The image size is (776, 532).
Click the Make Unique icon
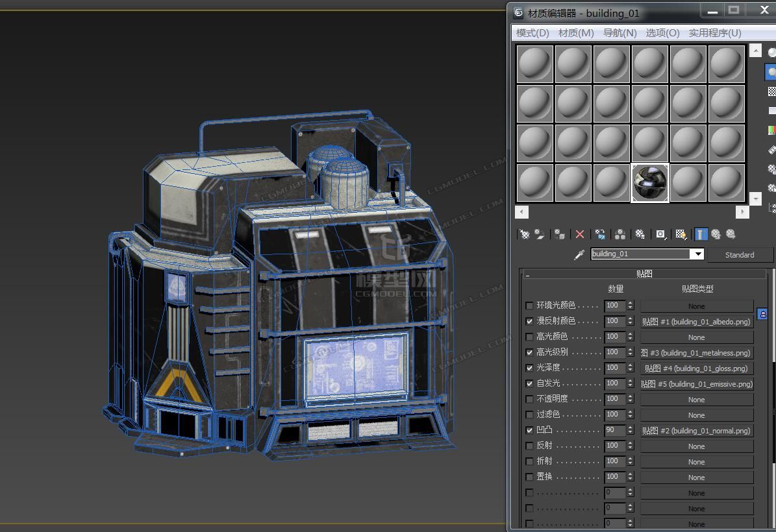(620, 234)
